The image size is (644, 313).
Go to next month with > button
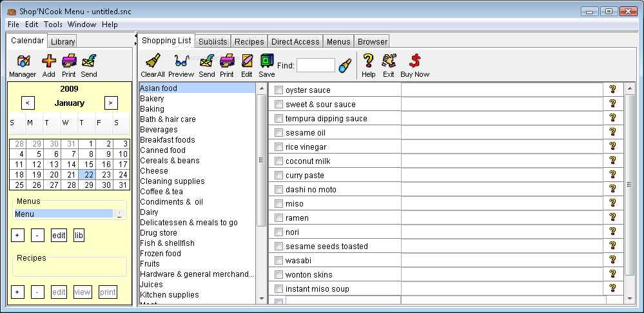coord(111,103)
